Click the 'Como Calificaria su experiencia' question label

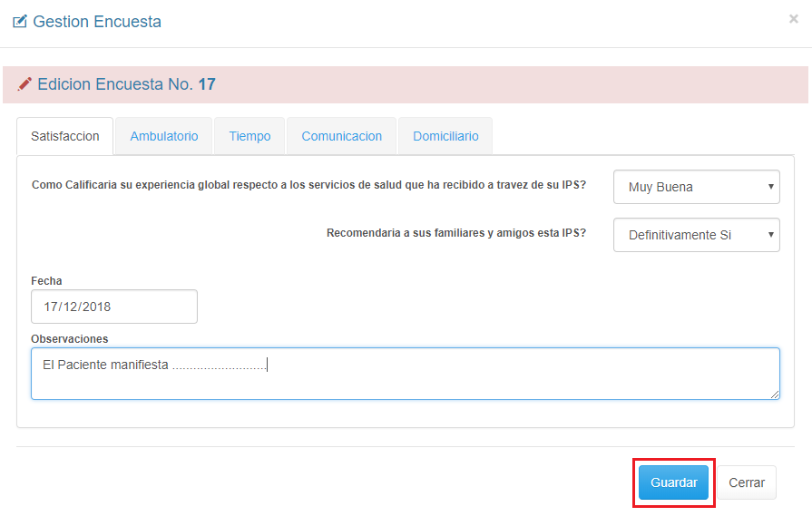click(308, 185)
